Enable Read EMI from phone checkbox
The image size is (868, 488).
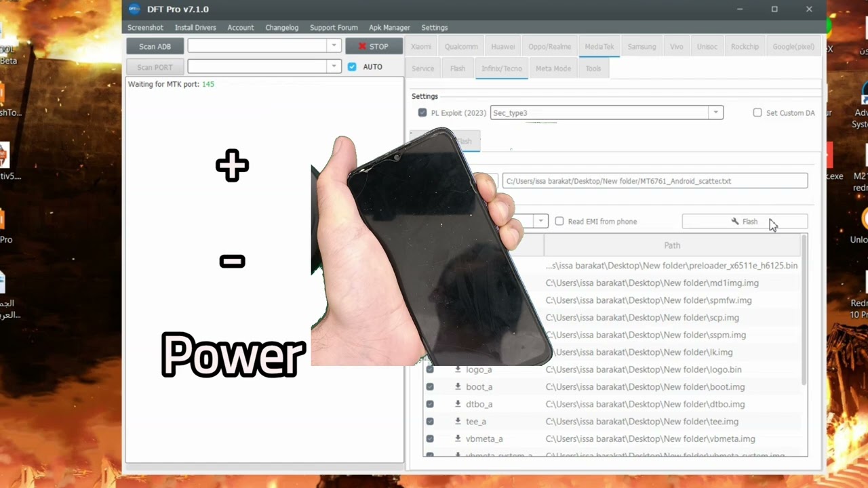point(559,221)
